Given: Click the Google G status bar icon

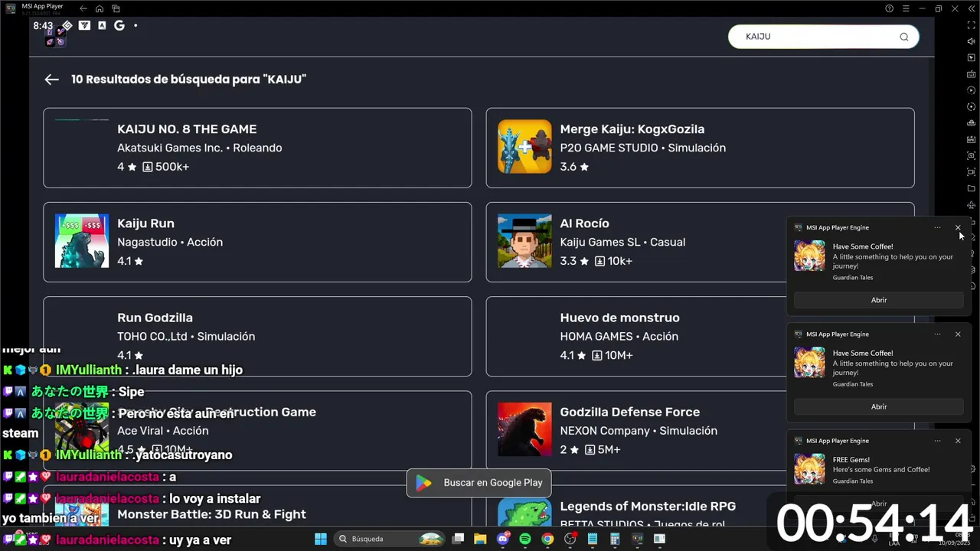Looking at the screenshot, I should pos(119,25).
